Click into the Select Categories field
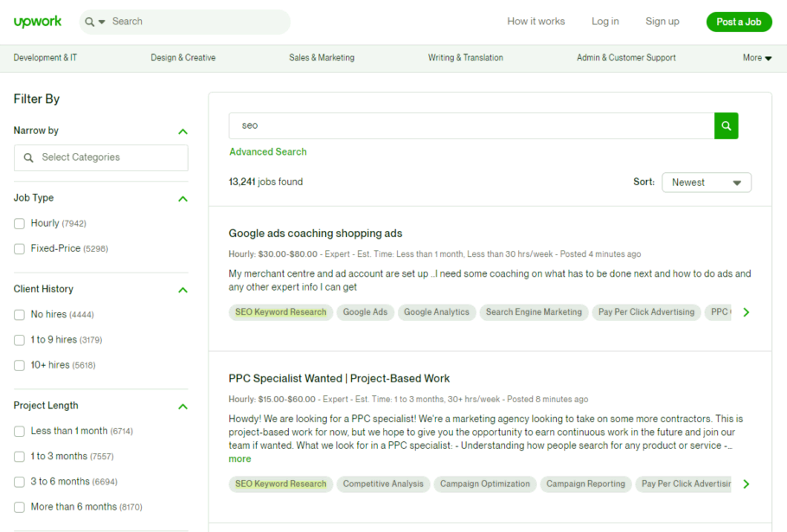 (x=101, y=157)
